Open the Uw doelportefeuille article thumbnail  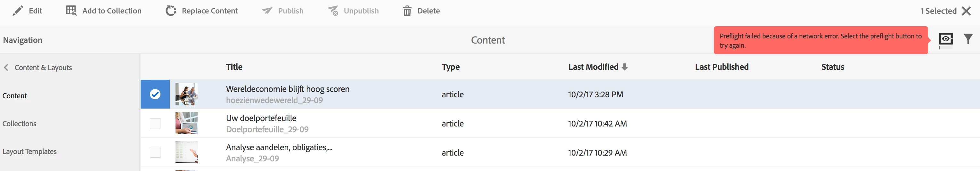pyautogui.click(x=186, y=123)
